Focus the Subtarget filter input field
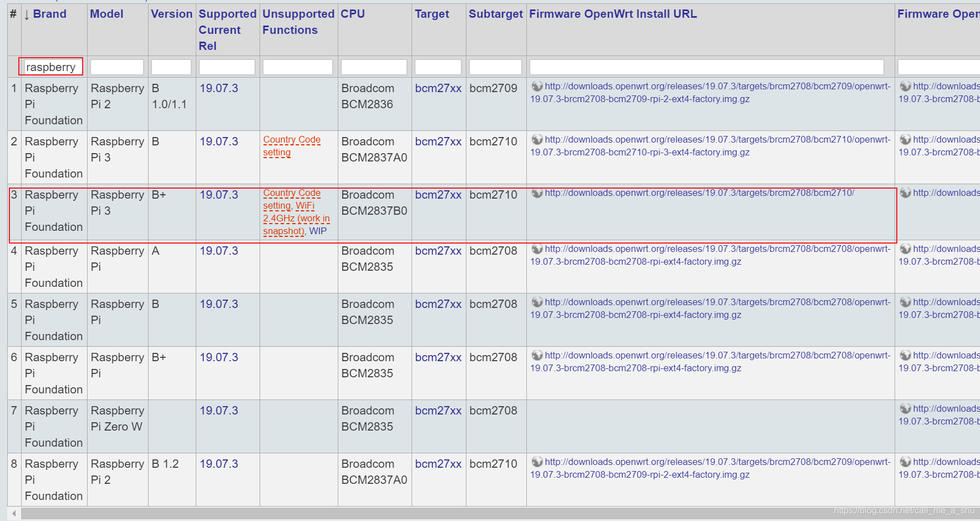This screenshot has height=521, width=980. 495,67
